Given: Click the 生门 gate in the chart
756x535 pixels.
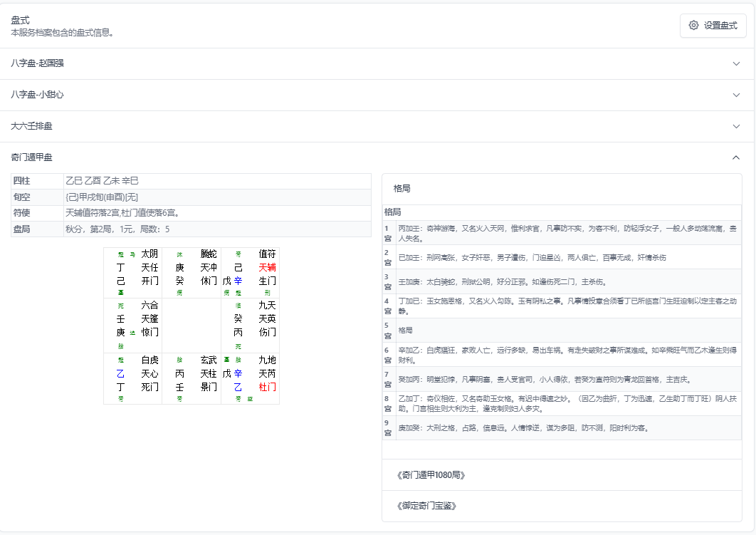Looking at the screenshot, I should 267,281.
